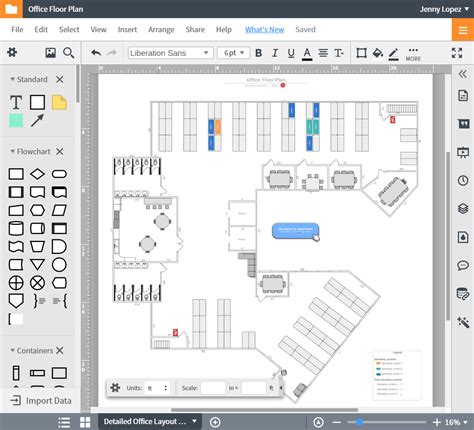The width and height of the screenshot is (474, 430).
Task: Toggle underline text formatting
Action: [291, 53]
